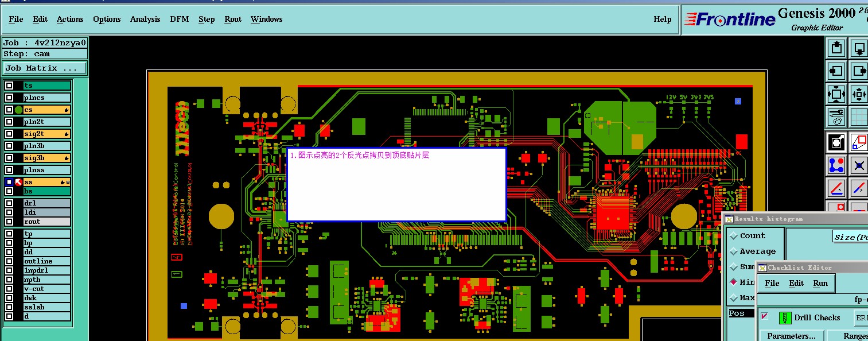Toggle the ts layer display box
This screenshot has width=868, height=341.
(x=9, y=86)
